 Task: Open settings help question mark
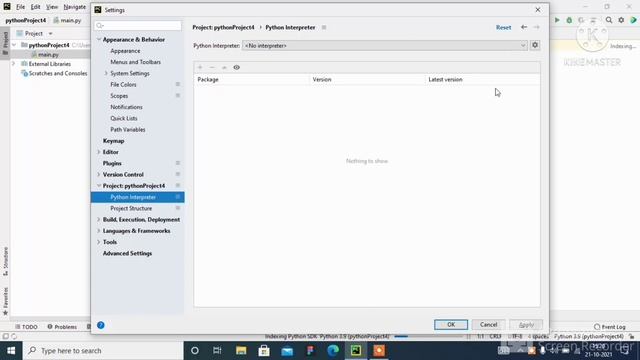click(x=101, y=325)
